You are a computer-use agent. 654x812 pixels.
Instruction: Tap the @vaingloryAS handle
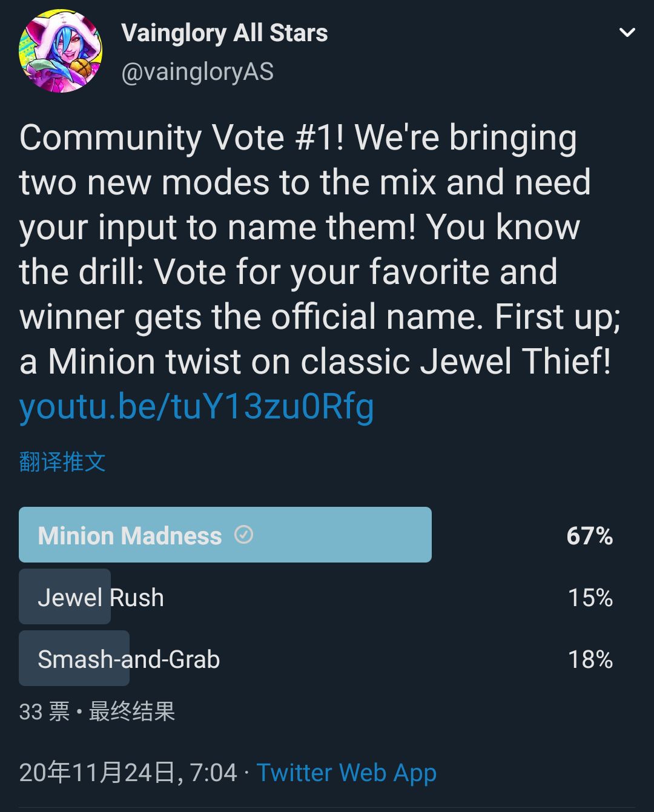click(197, 72)
